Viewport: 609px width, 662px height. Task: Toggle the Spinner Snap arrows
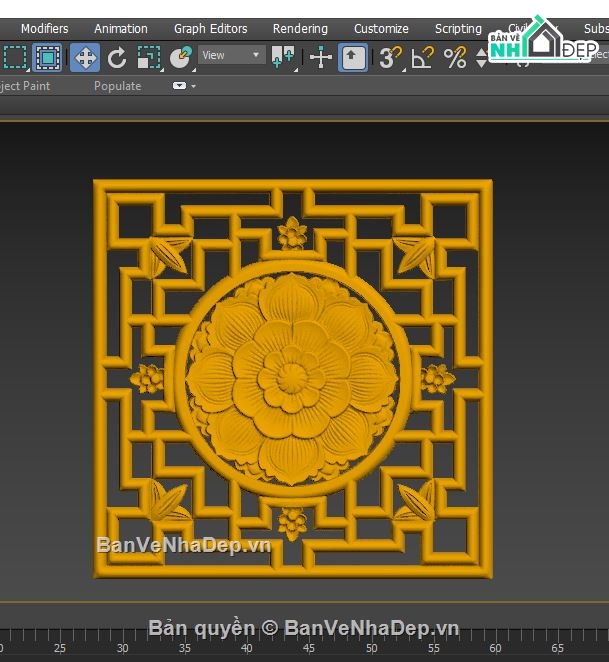click(481, 57)
